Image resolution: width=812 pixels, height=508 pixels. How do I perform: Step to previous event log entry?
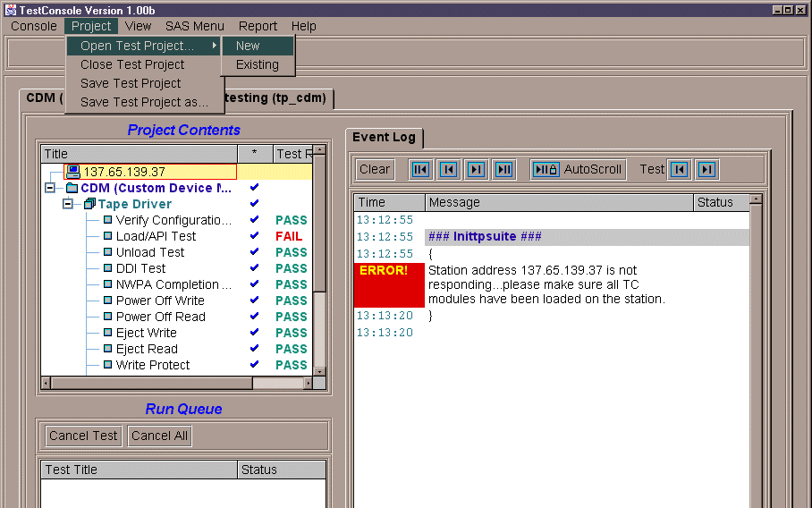click(448, 169)
